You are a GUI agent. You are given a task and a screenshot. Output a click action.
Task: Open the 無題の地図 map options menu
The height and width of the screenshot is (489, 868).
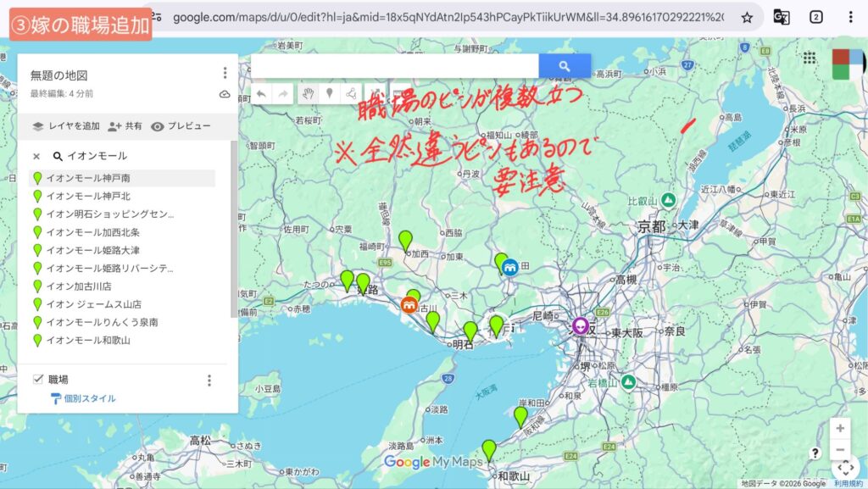point(225,74)
